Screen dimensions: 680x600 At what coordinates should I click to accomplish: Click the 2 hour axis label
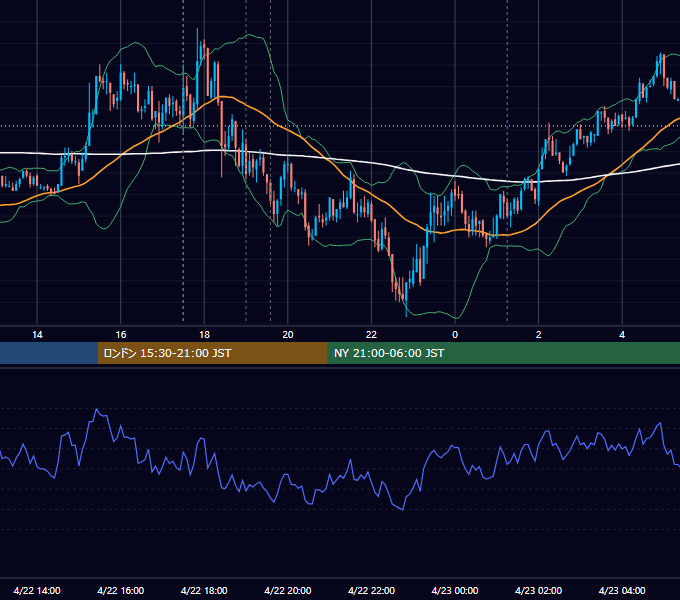pyautogui.click(x=539, y=335)
